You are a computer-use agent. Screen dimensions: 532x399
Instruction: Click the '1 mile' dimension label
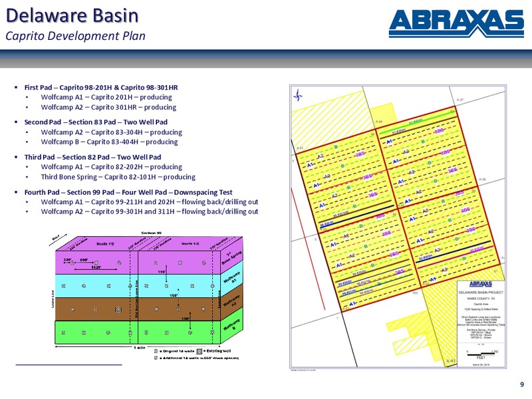point(140,348)
